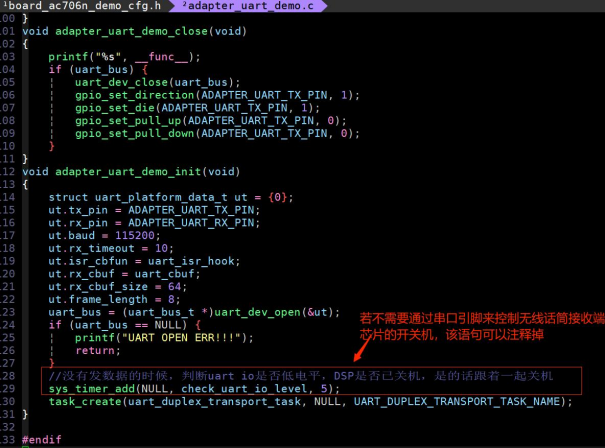Click the gpio_set_die call
605x448 pixels.
pos(197,108)
